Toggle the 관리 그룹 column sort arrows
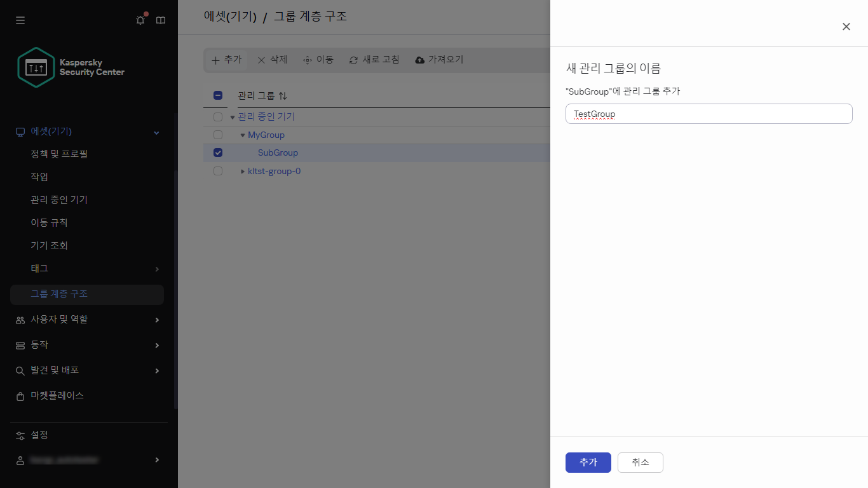This screenshot has height=488, width=868. point(283,95)
